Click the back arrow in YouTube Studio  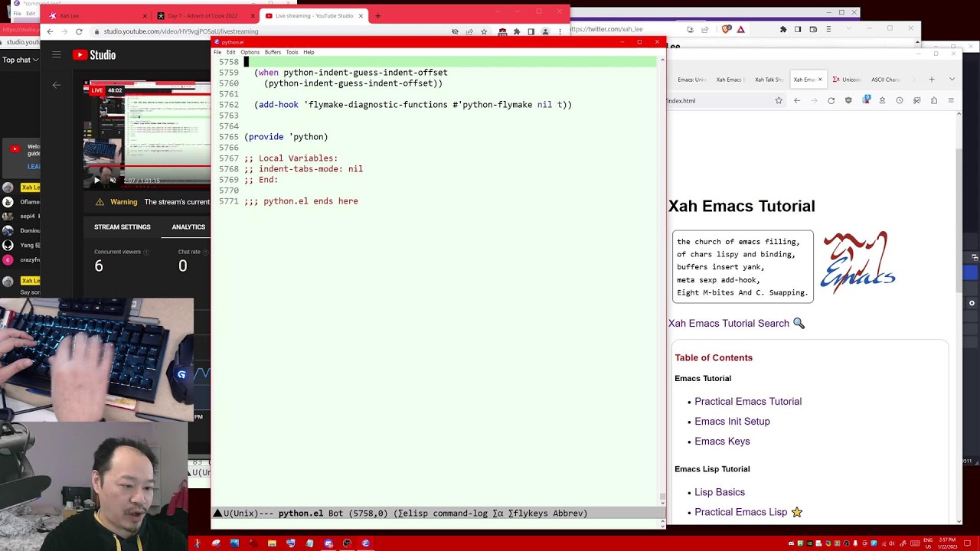tap(56, 85)
